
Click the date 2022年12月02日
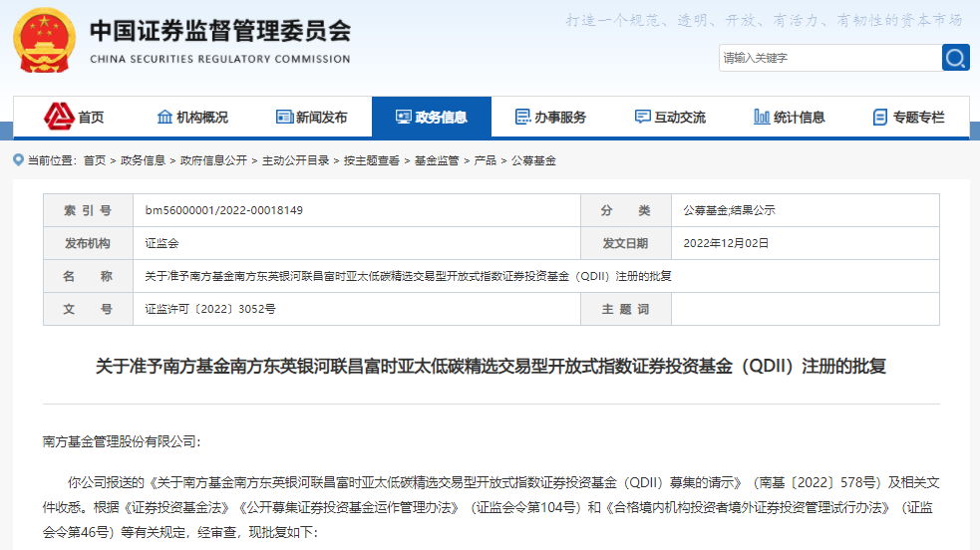click(726, 243)
